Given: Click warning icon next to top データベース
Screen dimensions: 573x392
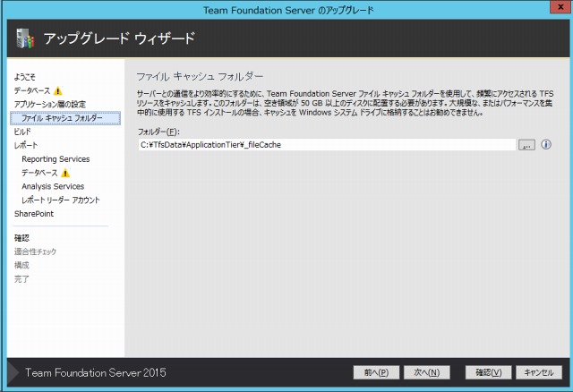Looking at the screenshot, I should pos(57,90).
